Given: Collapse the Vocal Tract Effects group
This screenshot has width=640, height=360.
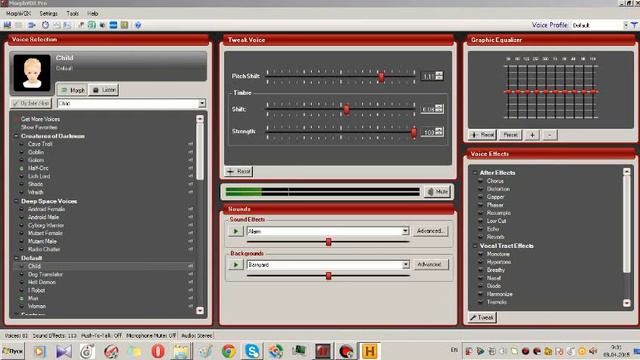Looking at the screenshot, I should (x=475, y=246).
